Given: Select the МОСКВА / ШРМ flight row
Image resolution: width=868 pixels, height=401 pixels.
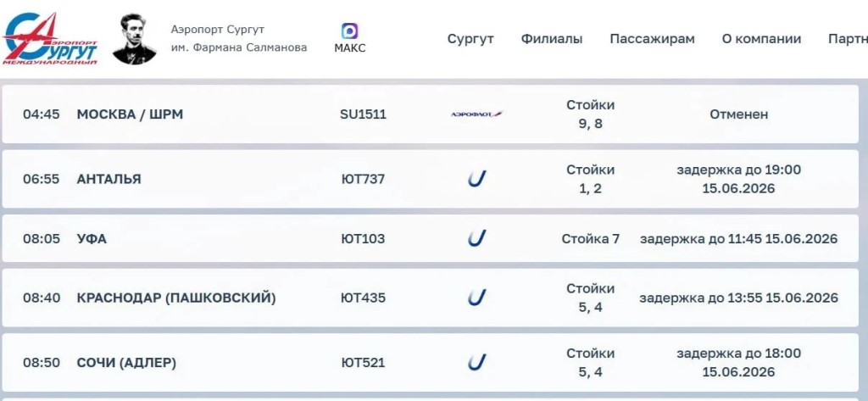Looking at the screenshot, I should point(430,114).
